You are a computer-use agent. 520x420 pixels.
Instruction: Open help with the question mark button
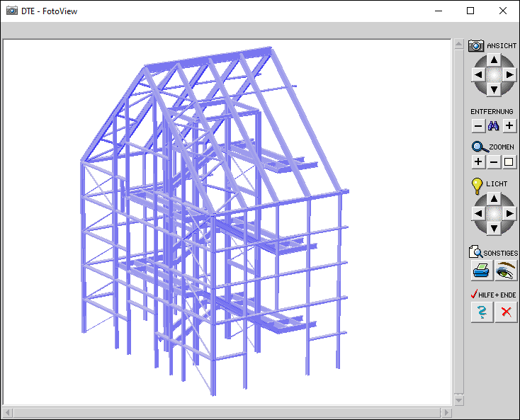(x=482, y=312)
